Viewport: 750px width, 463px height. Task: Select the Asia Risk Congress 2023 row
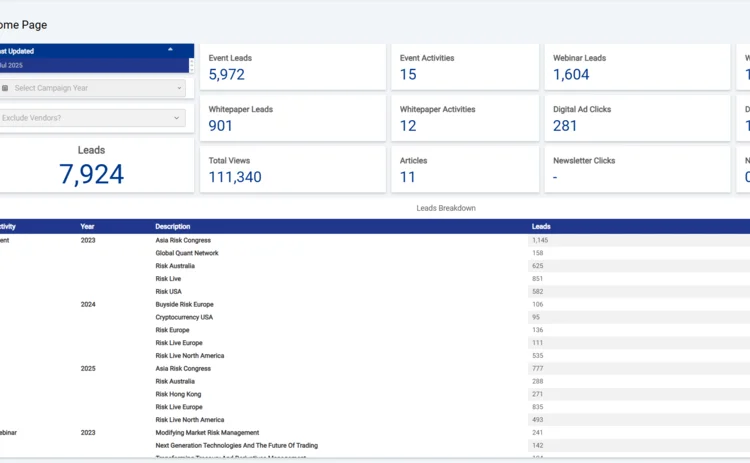point(183,240)
